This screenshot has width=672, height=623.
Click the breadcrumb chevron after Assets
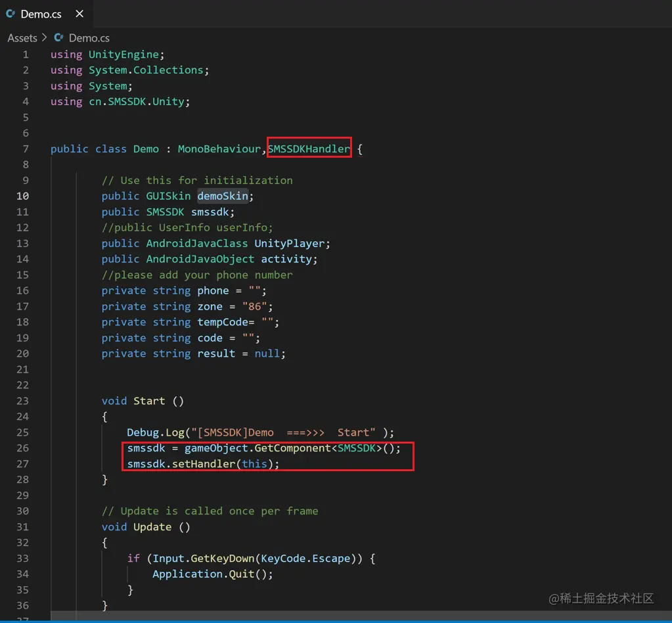[x=44, y=37]
